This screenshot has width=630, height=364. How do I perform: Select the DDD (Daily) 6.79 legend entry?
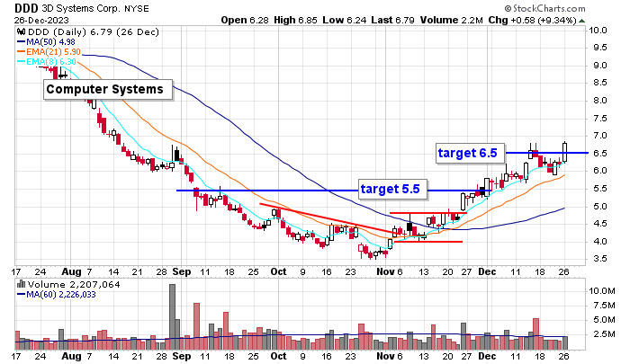[94, 32]
